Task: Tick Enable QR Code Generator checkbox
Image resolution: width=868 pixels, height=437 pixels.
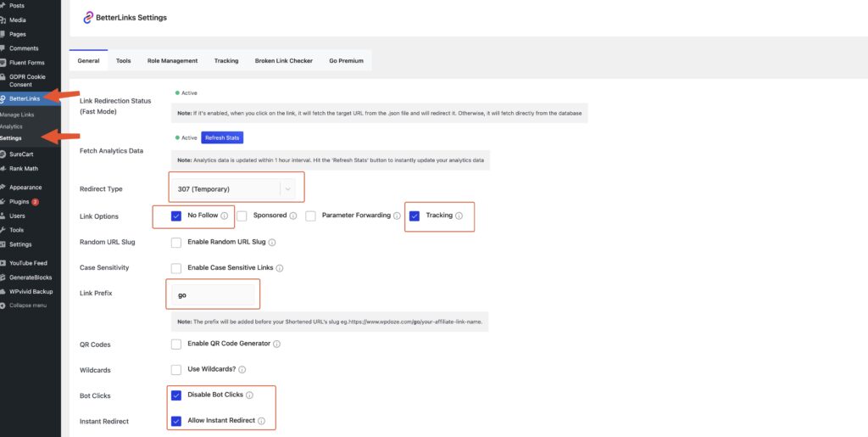Action: pyautogui.click(x=176, y=344)
